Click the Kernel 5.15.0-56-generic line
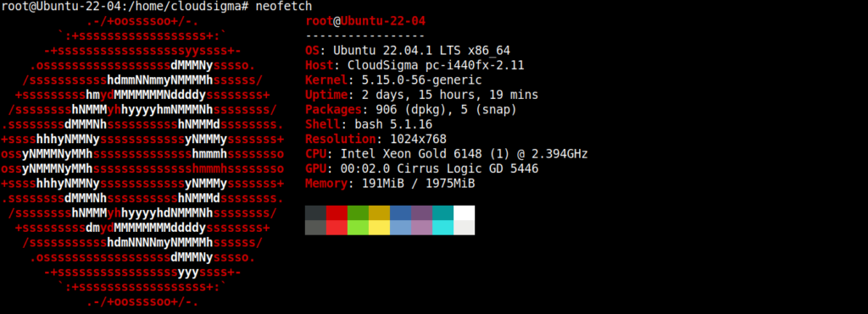The height and width of the screenshot is (314, 868). 393,80
